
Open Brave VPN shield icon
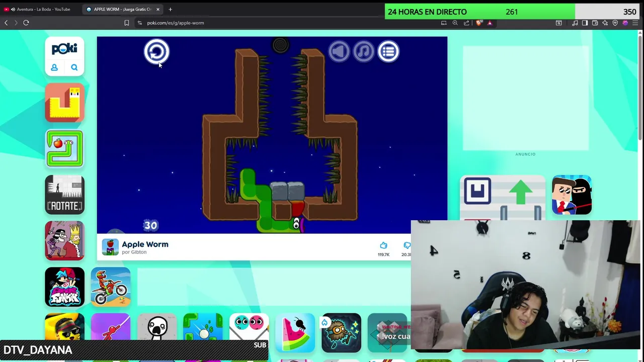pos(615,23)
